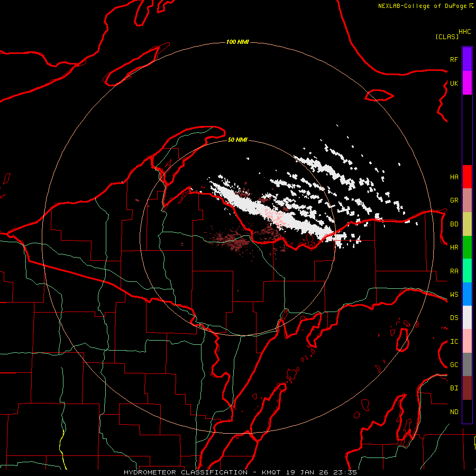The image size is (476, 476).
Task: Click the UK magenta legend swatch
Action: pos(467,83)
